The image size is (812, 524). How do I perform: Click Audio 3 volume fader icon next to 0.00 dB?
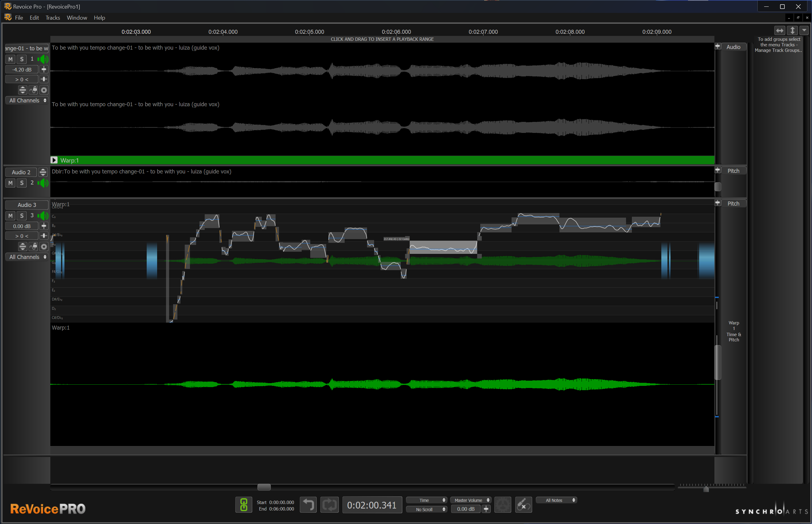(x=44, y=226)
